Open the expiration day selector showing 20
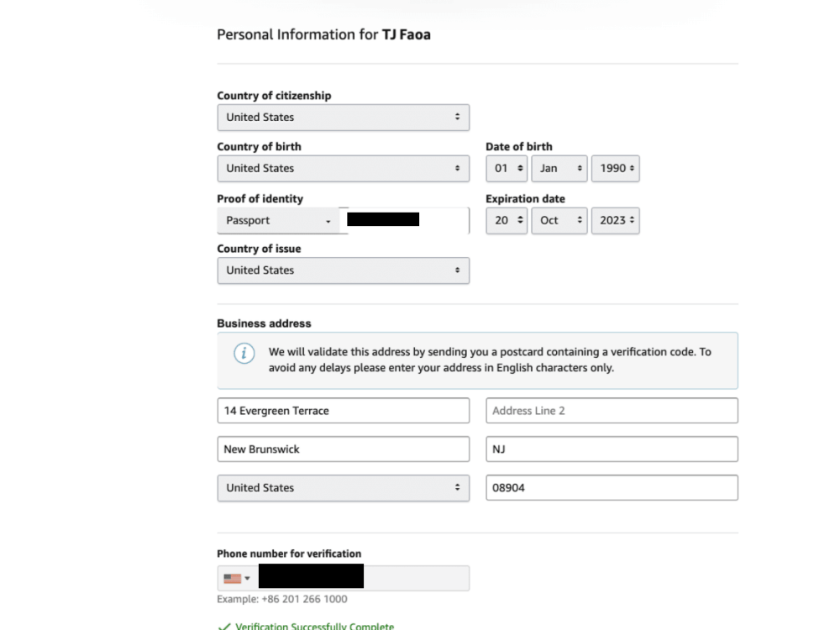Screen dimensions: 840x630 (507, 220)
